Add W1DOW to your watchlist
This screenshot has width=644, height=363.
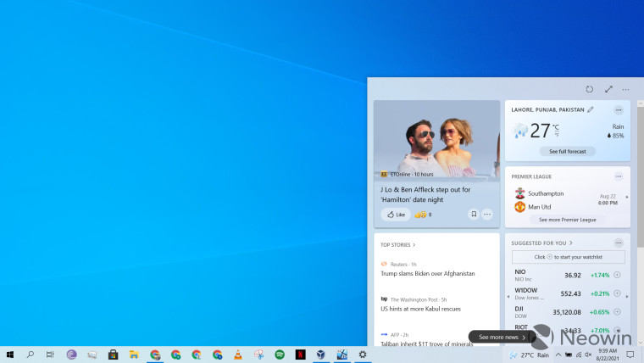617,293
